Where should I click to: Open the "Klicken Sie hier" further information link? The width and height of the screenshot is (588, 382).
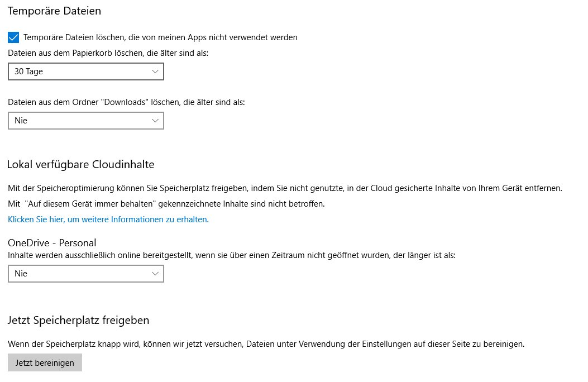[108, 219]
